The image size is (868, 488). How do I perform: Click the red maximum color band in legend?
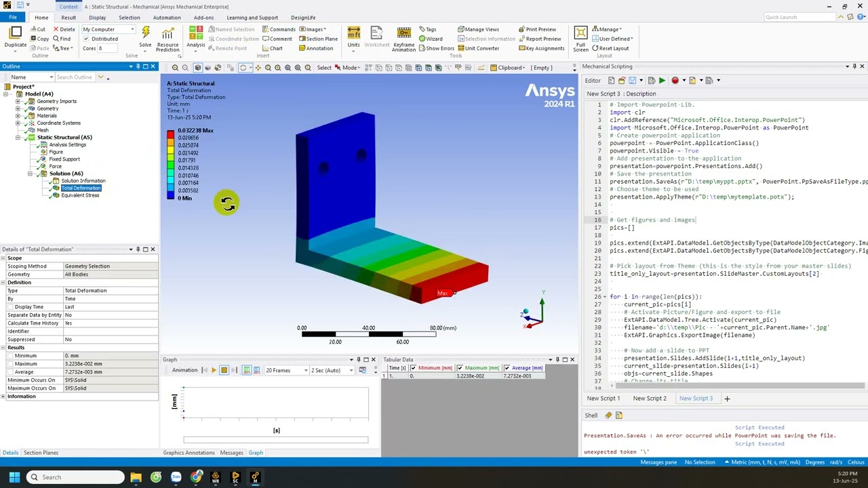click(x=170, y=134)
